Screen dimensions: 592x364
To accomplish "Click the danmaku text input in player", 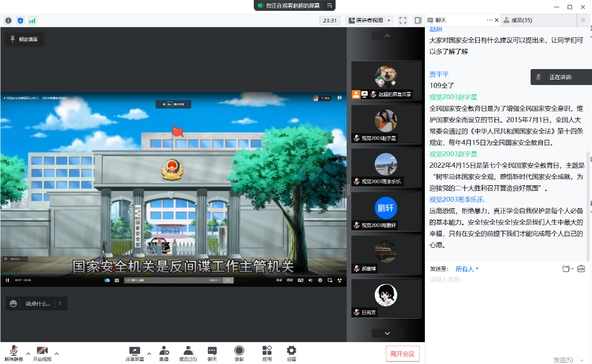I will (174, 280).
